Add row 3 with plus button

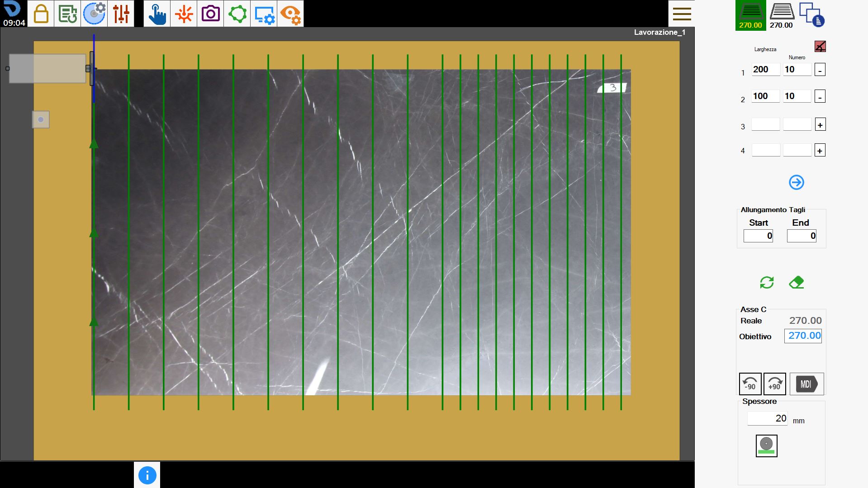click(x=820, y=124)
